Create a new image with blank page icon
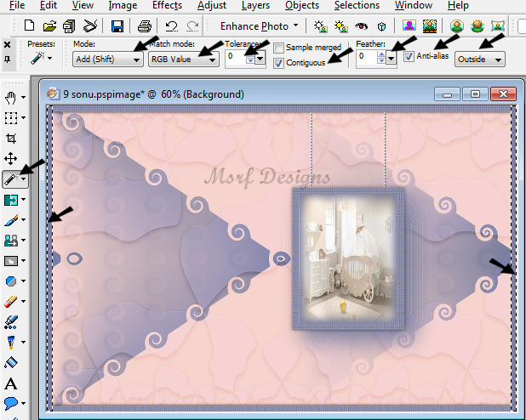Image resolution: width=526 pixels, height=420 pixels. [x=29, y=26]
